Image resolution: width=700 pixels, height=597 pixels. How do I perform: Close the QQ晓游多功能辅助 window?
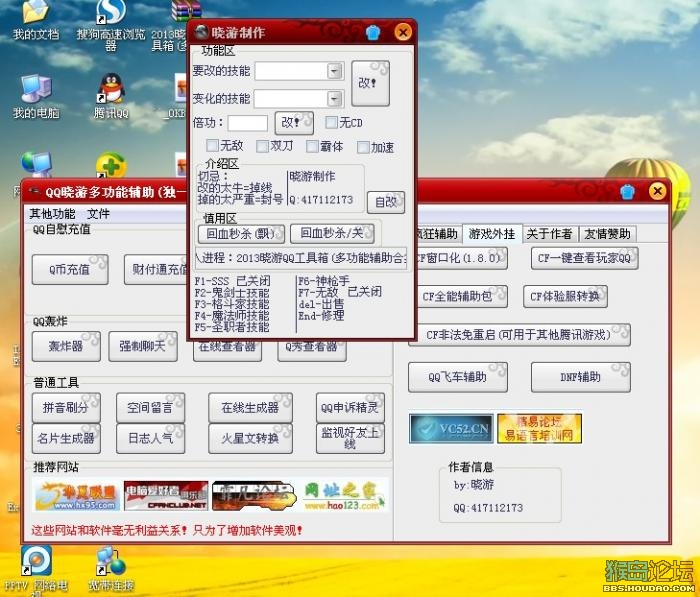point(657,192)
